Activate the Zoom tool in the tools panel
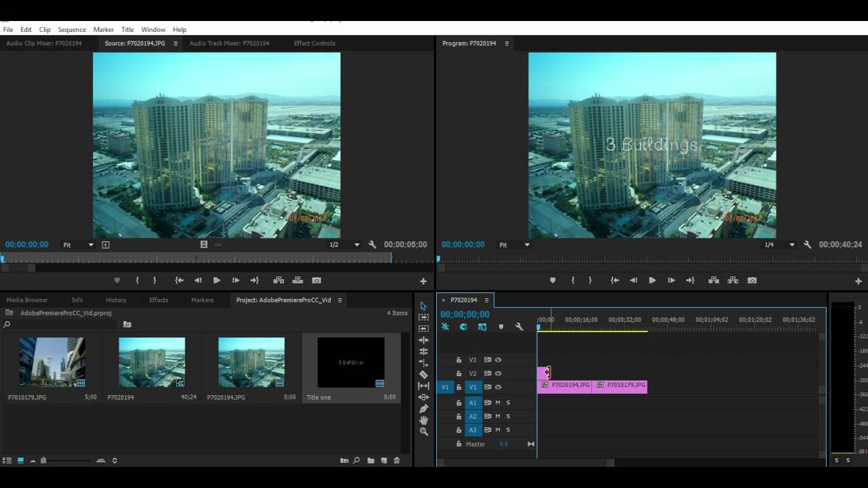868x488 pixels. click(424, 432)
